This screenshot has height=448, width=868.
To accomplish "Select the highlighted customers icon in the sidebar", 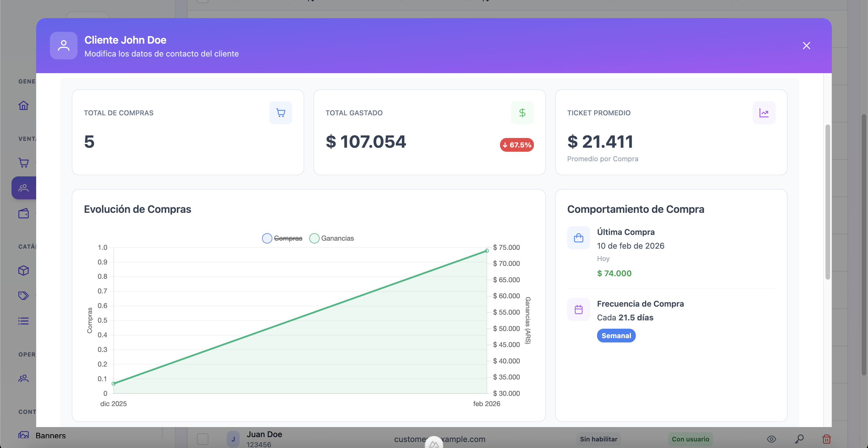I will (x=23, y=188).
